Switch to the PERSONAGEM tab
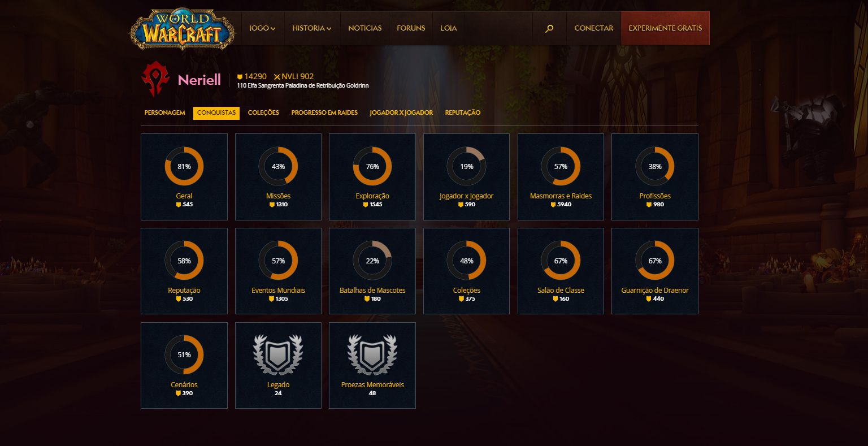Image resolution: width=868 pixels, height=446 pixels. [x=164, y=112]
